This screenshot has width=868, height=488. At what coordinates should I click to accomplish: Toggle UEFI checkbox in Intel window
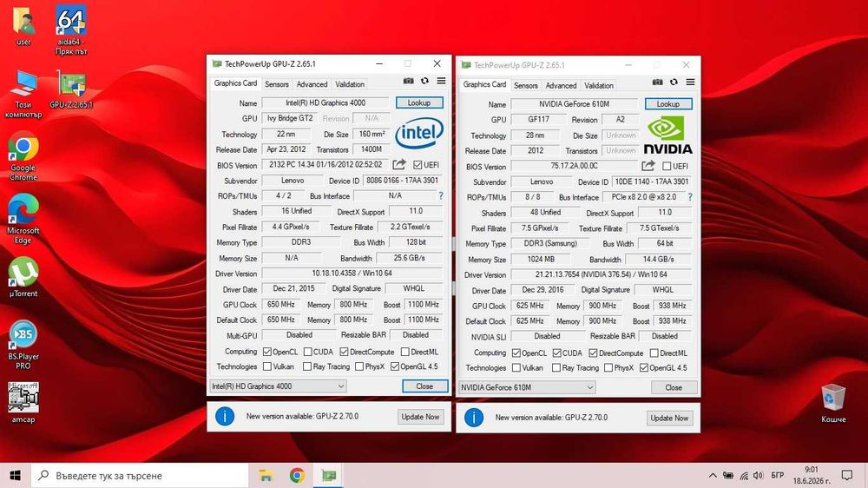(x=418, y=164)
